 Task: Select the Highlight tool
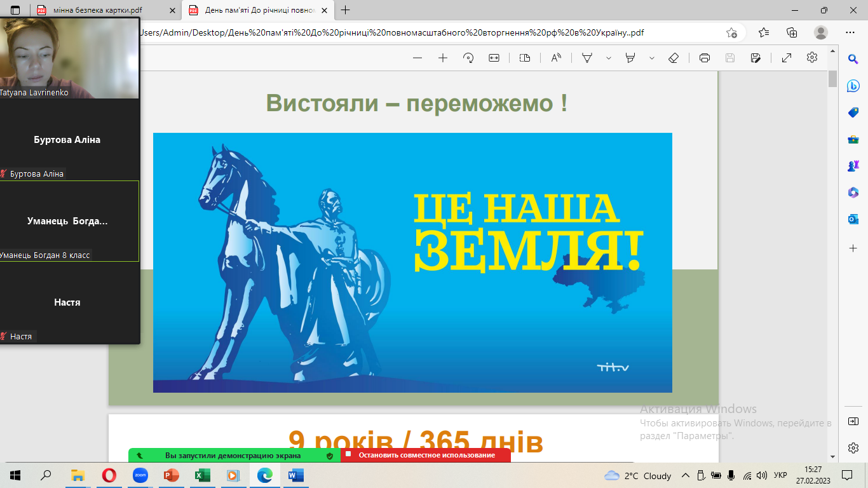[x=630, y=58]
